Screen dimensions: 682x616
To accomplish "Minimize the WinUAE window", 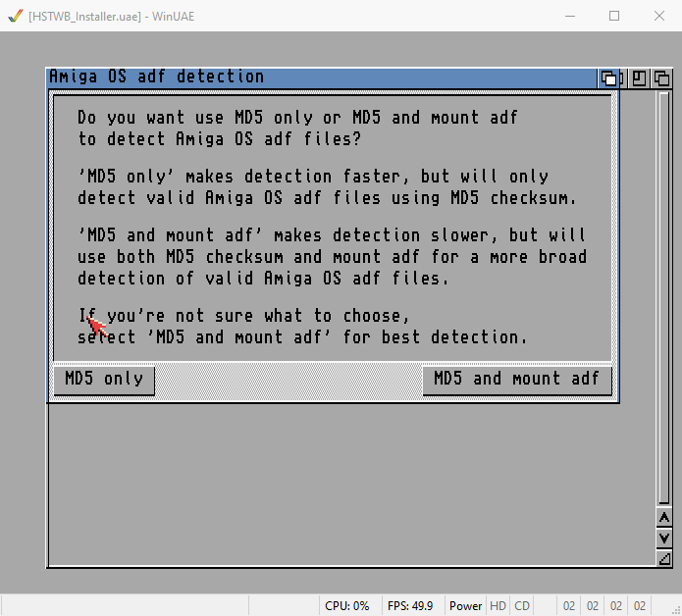I will coord(570,16).
